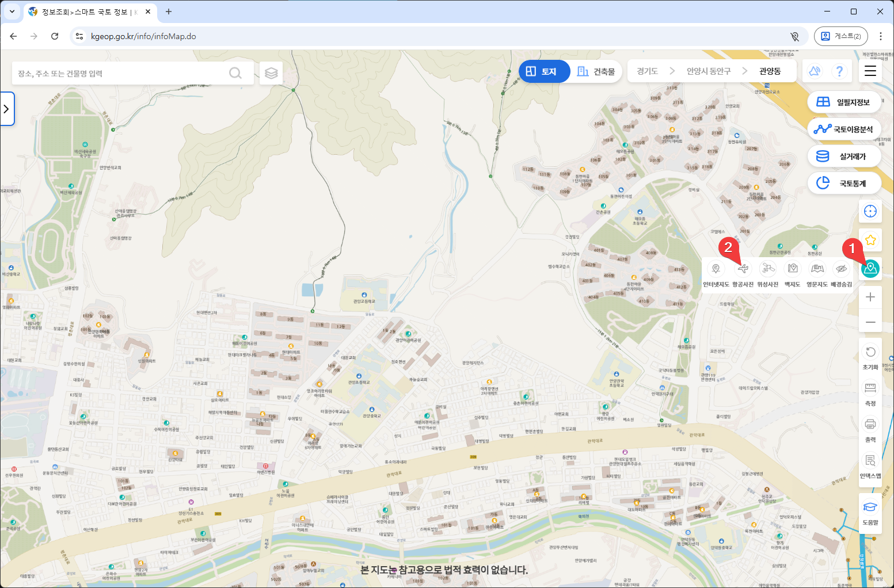Click the 측정 measurement ruler tool
The height and width of the screenshot is (588, 894).
tap(870, 393)
